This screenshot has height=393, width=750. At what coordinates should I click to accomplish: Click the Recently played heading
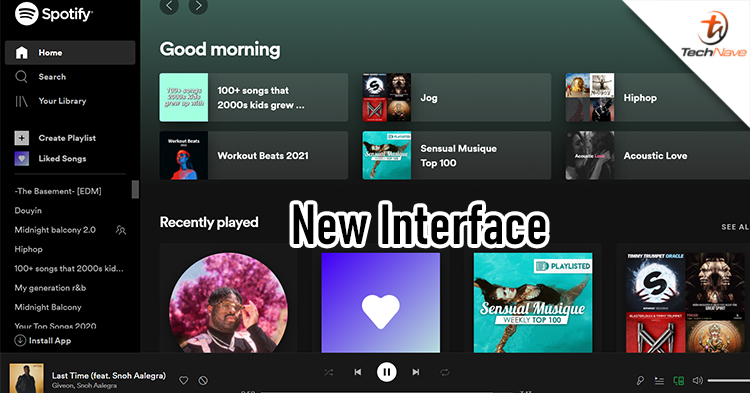coord(209,222)
